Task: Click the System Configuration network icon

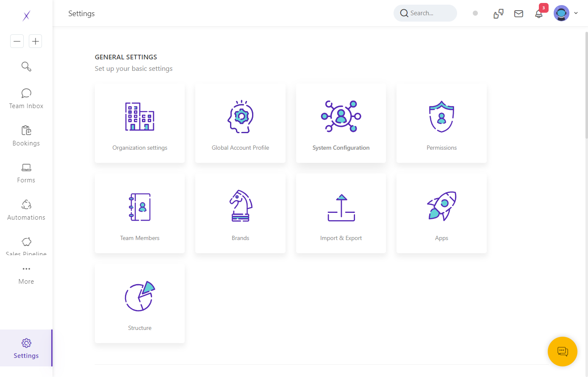Action: point(341,116)
